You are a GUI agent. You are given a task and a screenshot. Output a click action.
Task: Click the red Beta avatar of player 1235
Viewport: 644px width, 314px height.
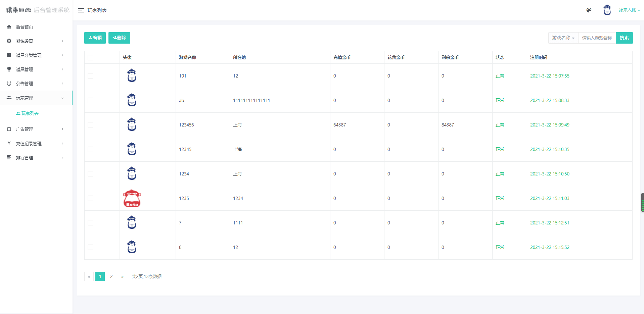click(132, 198)
